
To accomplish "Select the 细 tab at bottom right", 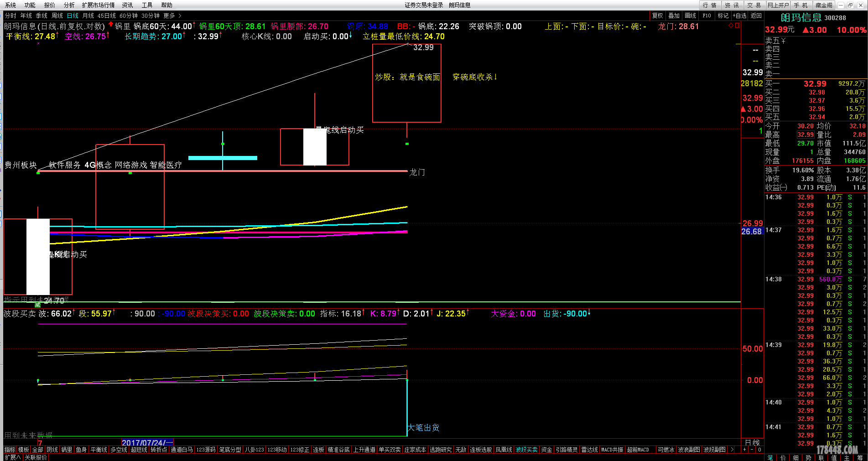I will pyautogui.click(x=796, y=457).
